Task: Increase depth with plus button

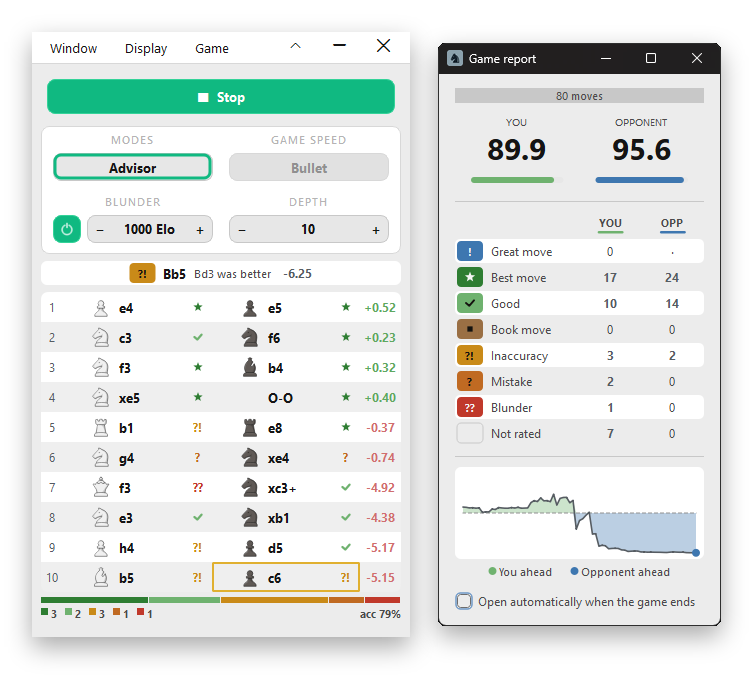Action: pyautogui.click(x=376, y=230)
